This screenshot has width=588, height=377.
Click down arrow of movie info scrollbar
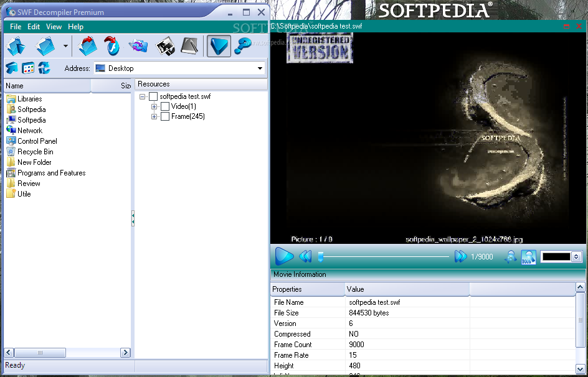tap(581, 369)
